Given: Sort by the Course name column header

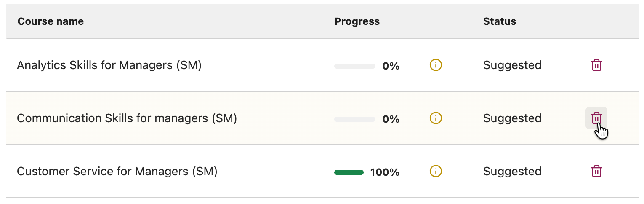Looking at the screenshot, I should 51,21.
